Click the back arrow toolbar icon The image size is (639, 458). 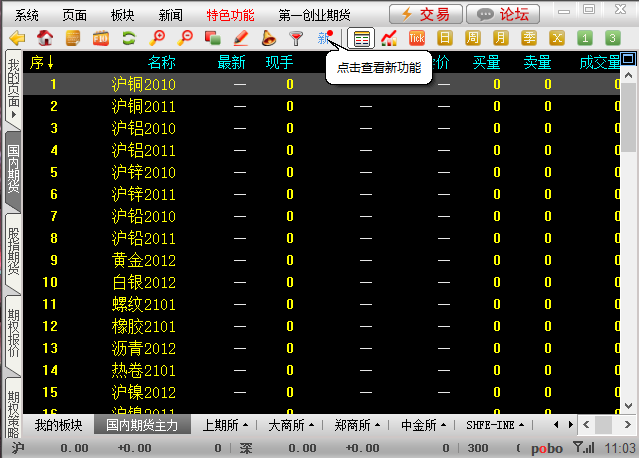coord(17,39)
